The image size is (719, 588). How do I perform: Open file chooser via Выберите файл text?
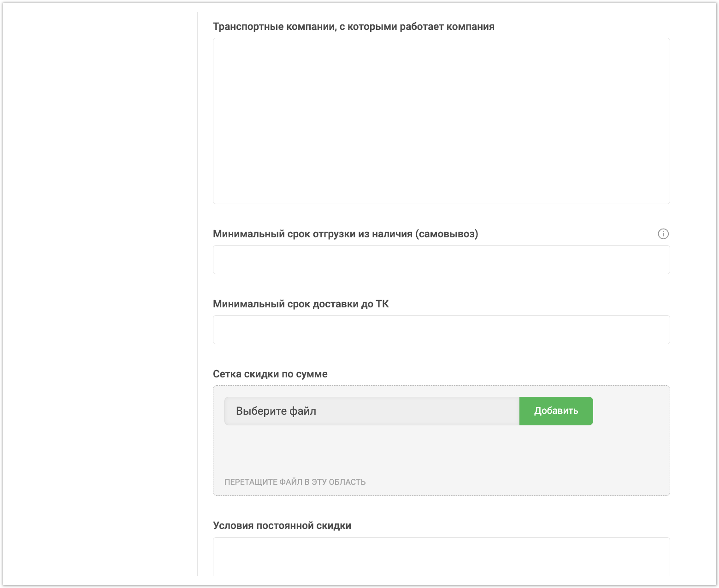276,411
